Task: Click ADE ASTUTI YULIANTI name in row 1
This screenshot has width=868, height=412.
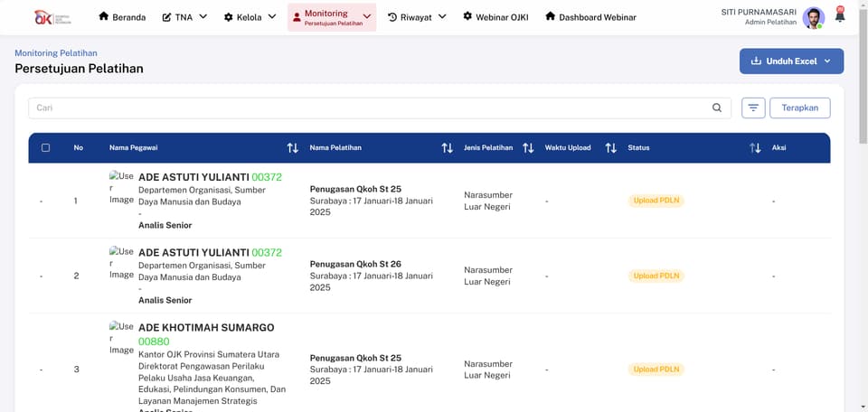Action: click(193, 177)
